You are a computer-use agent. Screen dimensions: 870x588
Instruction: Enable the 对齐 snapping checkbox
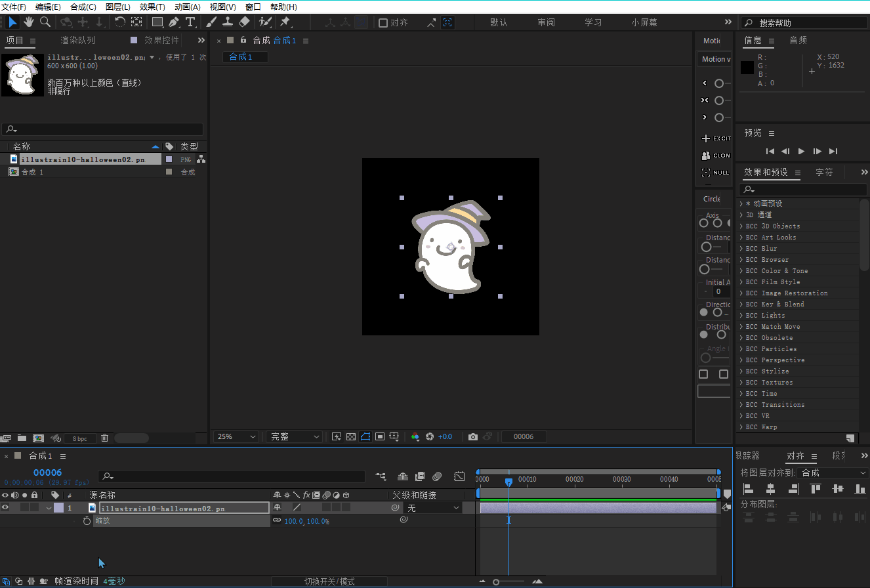click(383, 23)
